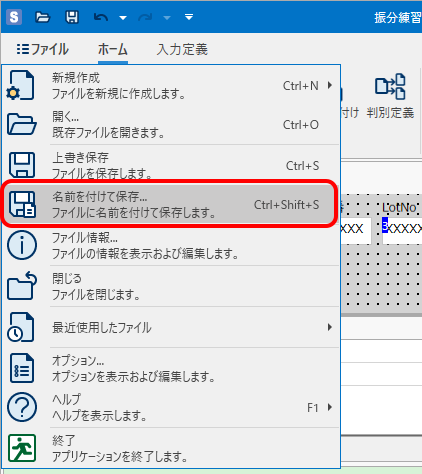Click the undo arrow icon

pyautogui.click(x=101, y=17)
